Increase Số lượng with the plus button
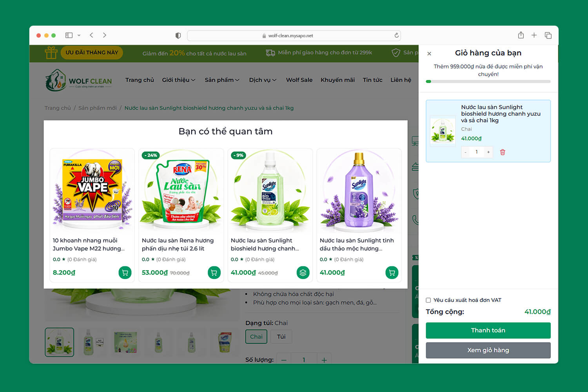Viewport: 588px width, 392px height. pos(324,360)
